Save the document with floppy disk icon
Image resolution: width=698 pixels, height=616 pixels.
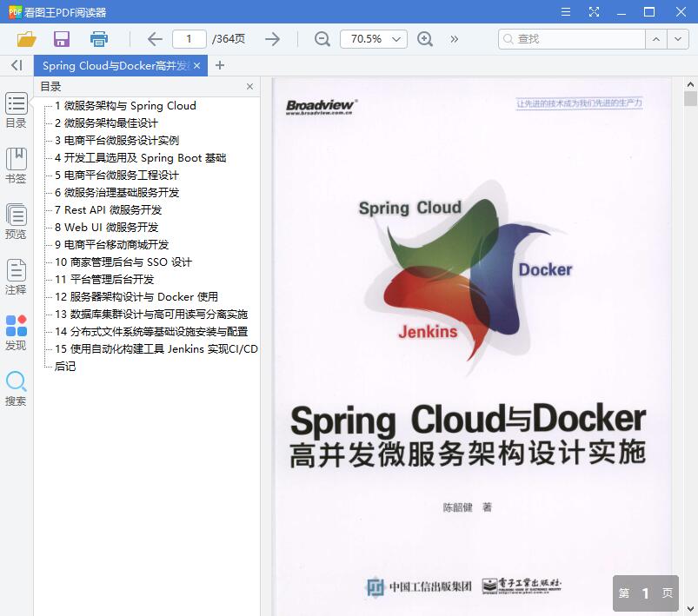click(62, 39)
